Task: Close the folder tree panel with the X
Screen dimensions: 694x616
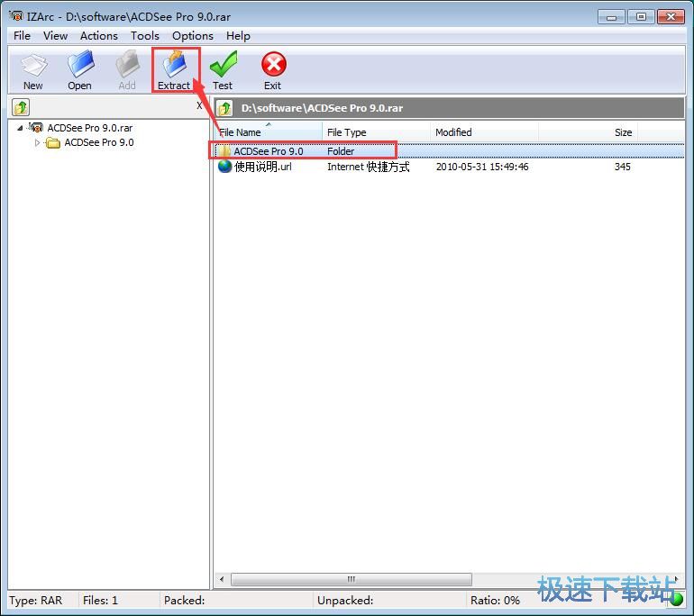Action: pos(199,105)
